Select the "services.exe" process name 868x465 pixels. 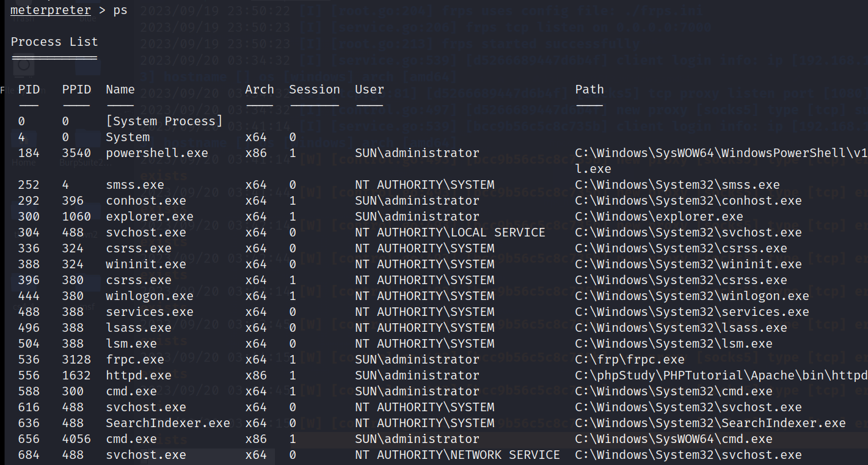150,312
